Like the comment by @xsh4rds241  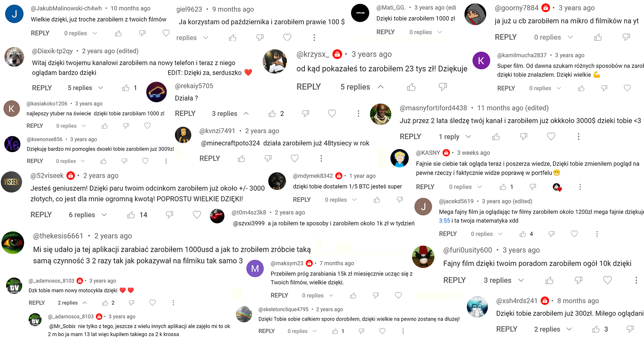[596, 329]
